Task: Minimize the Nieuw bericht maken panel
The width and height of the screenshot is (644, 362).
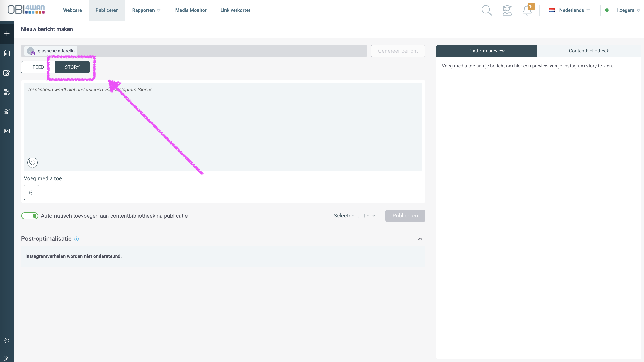Action: coord(637,29)
